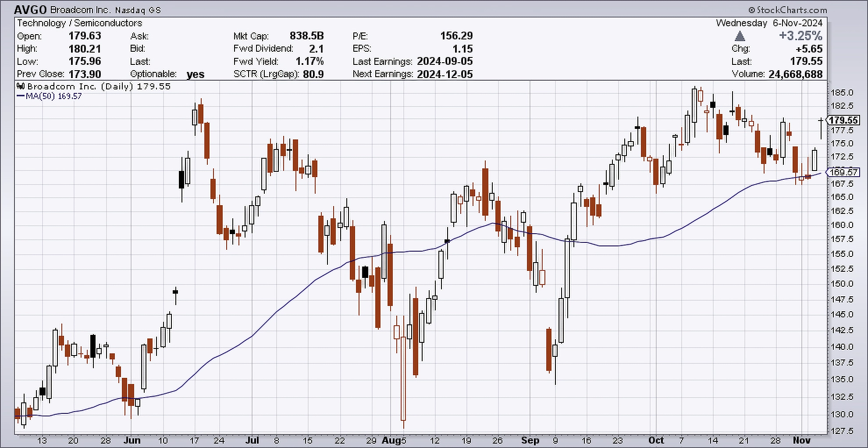Select the Prev Close value 173.90
This screenshot has height=448, width=868.
85,74
